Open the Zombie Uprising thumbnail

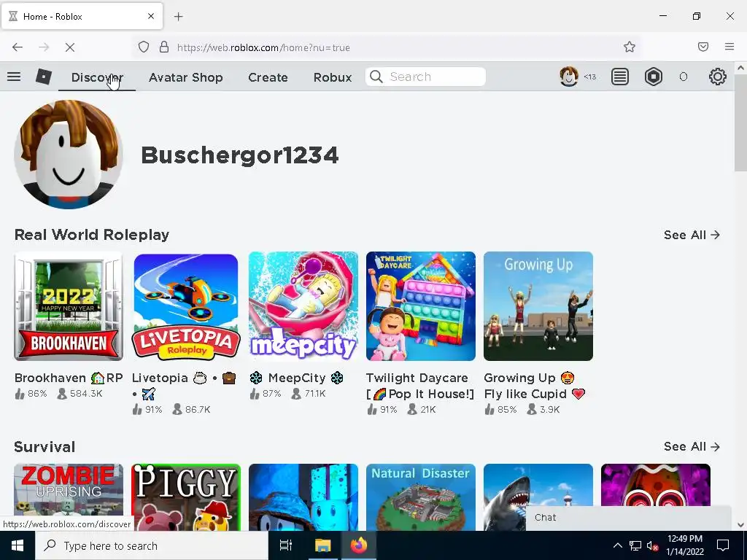69,491
